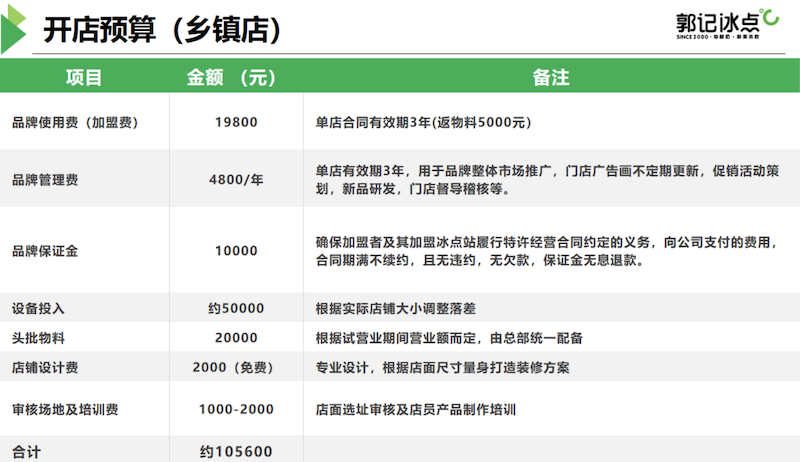Click the 设备投入 row label

[38, 309]
